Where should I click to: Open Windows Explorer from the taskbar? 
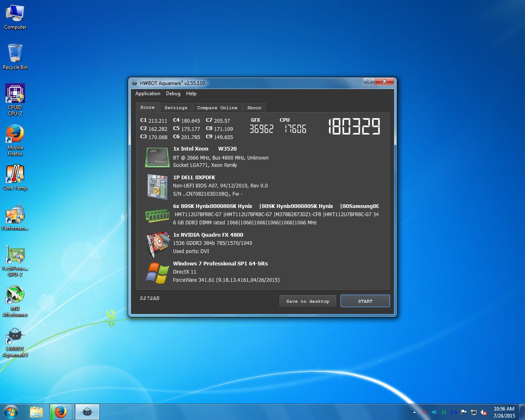(37, 412)
